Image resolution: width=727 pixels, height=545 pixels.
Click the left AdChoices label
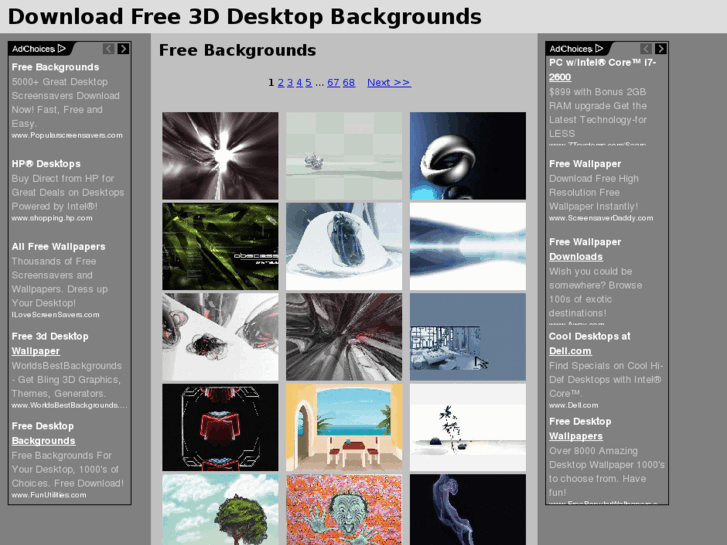33,49
